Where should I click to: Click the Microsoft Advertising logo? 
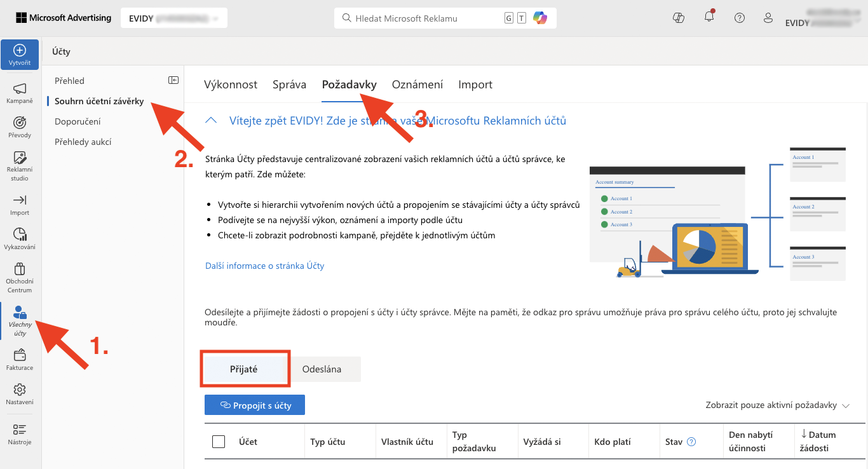(x=63, y=18)
